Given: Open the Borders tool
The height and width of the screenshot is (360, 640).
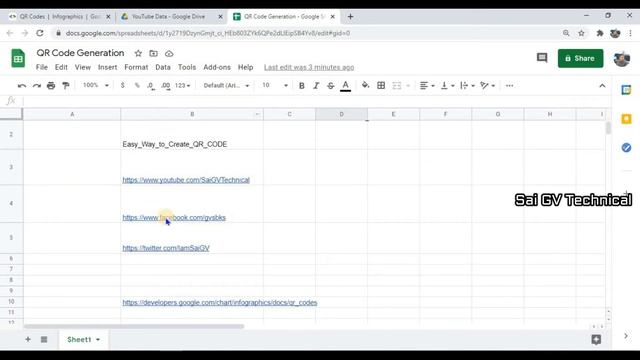Looking at the screenshot, I should 381,85.
